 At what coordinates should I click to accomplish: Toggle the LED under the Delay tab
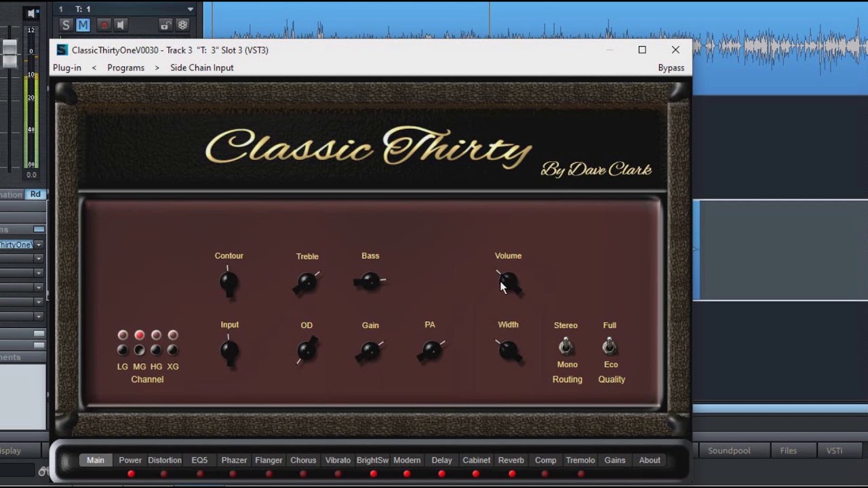tap(441, 474)
